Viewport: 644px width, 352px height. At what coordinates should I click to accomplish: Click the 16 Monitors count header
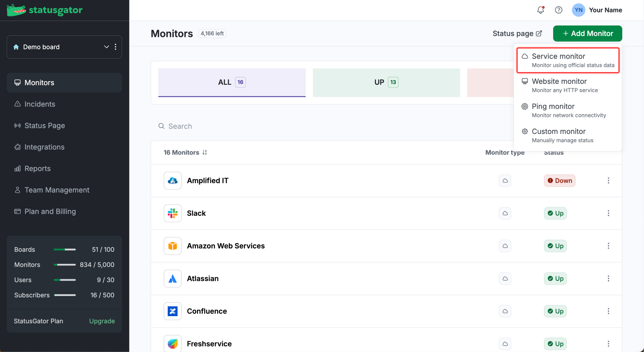(x=181, y=153)
